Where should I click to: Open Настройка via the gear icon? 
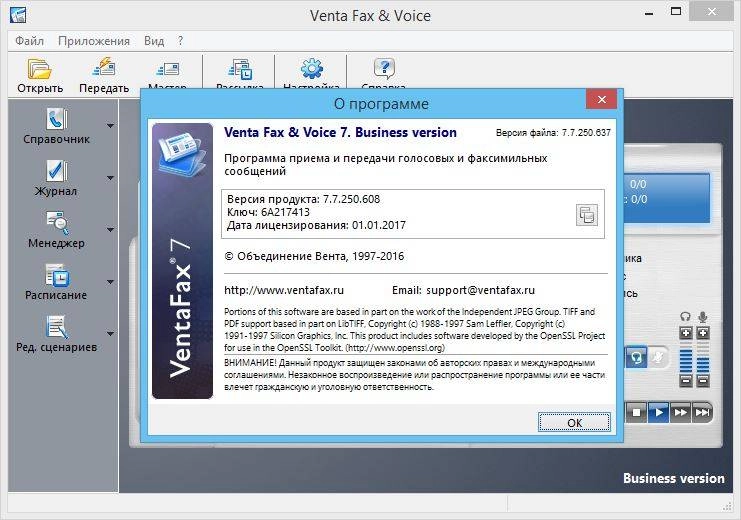tap(311, 69)
